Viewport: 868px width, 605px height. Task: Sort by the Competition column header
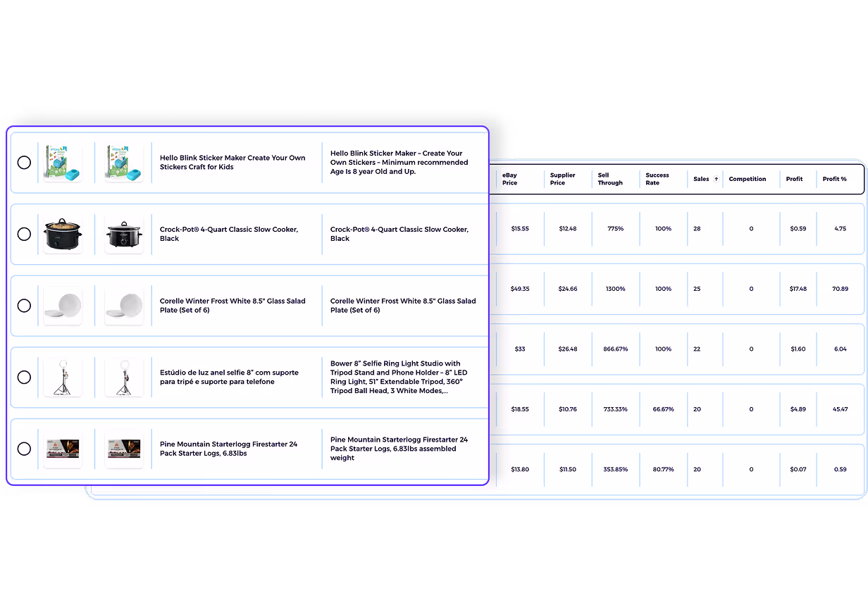pos(748,179)
